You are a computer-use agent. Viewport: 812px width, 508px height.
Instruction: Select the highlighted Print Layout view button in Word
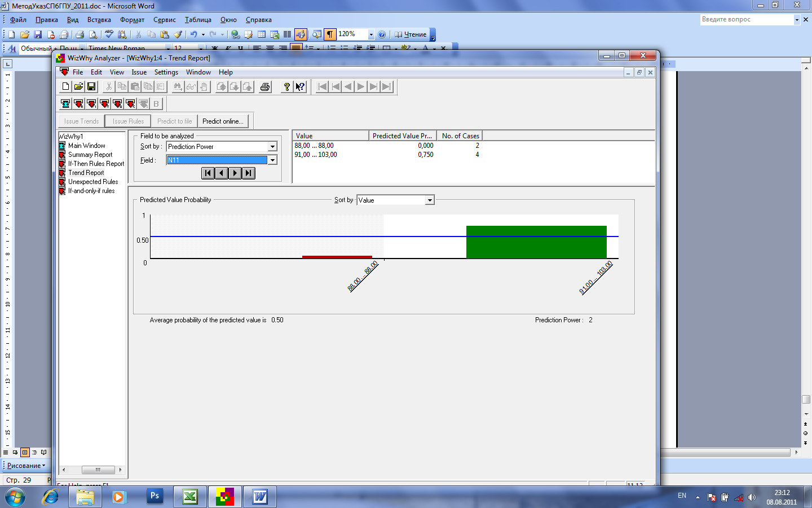point(25,452)
